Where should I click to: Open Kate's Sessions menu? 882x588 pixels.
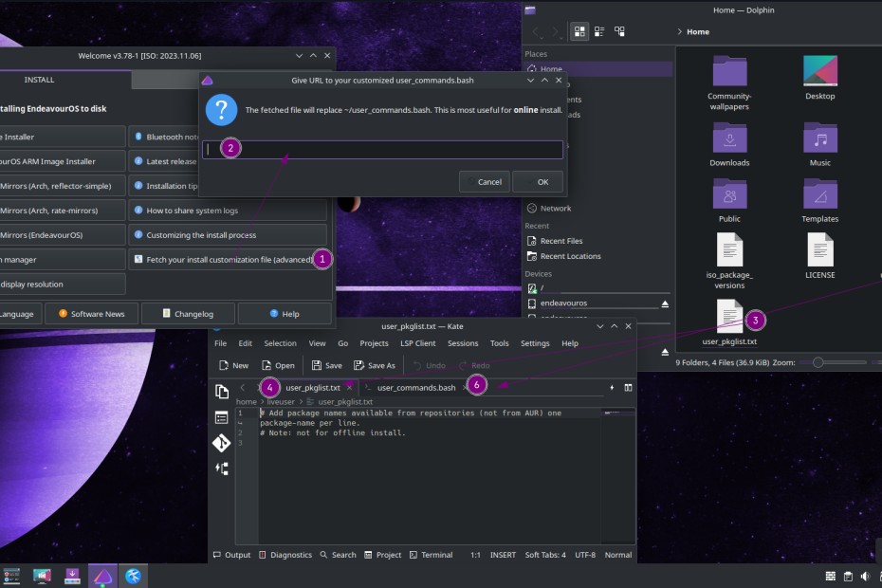[x=463, y=343]
